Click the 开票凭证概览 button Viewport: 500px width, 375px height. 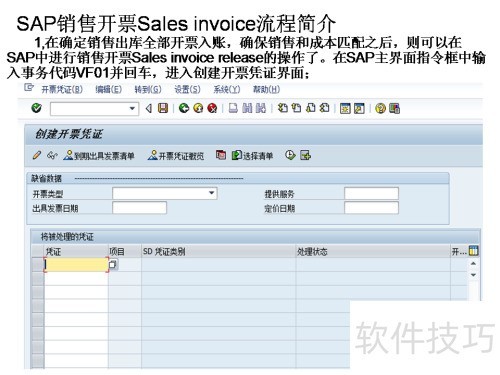click(176, 156)
